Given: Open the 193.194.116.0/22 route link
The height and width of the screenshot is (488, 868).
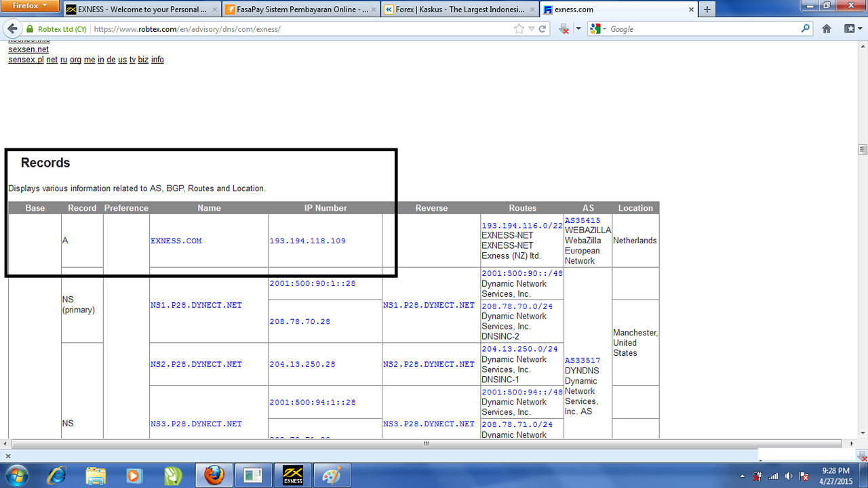Looking at the screenshot, I should pyautogui.click(x=522, y=226).
